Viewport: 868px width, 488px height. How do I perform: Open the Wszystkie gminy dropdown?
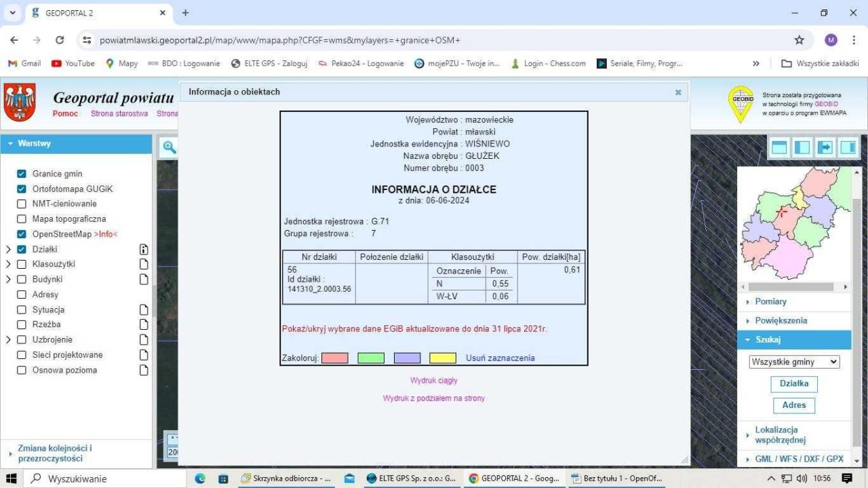click(794, 362)
